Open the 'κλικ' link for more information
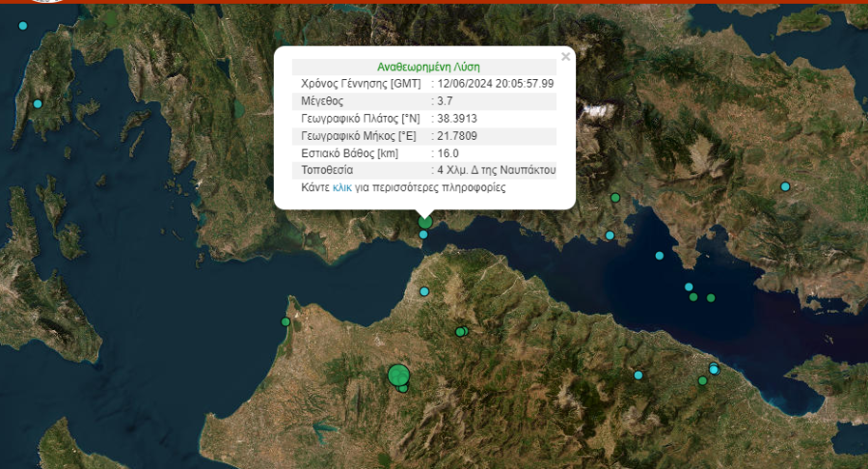The width and height of the screenshot is (868, 469). (x=342, y=187)
